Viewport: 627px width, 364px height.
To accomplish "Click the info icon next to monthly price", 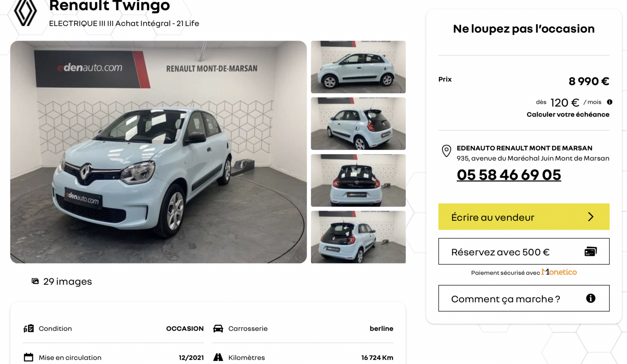I will pyautogui.click(x=609, y=102).
